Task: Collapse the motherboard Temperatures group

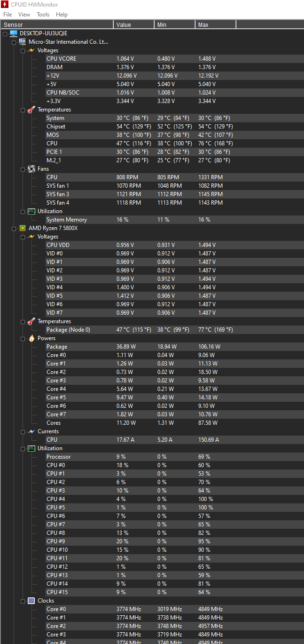Action: pyautogui.click(x=23, y=110)
